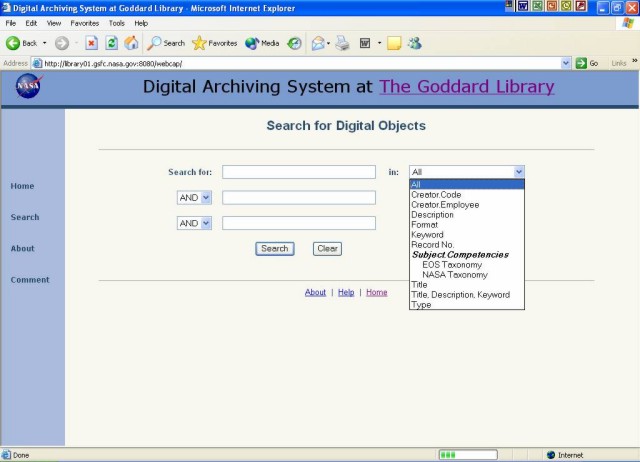The height and width of the screenshot is (462, 640).
Task: Open the Mail envelope icon
Action: pos(318,43)
